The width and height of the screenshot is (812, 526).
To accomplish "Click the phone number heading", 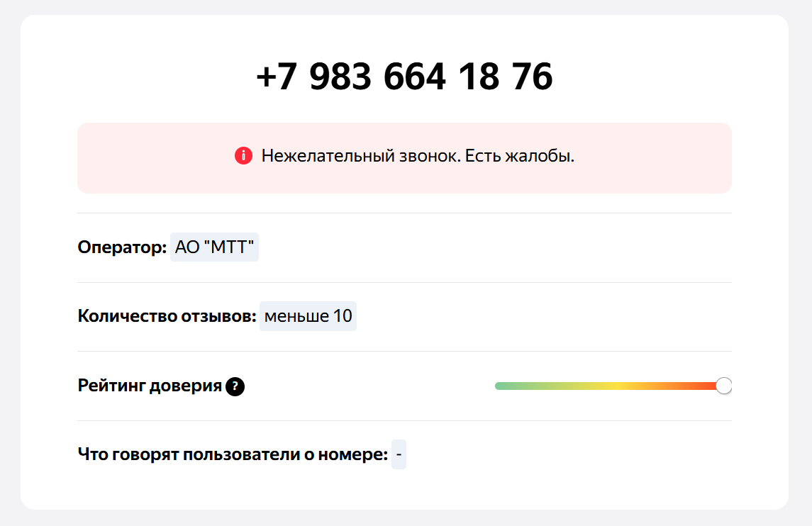I will [x=404, y=77].
